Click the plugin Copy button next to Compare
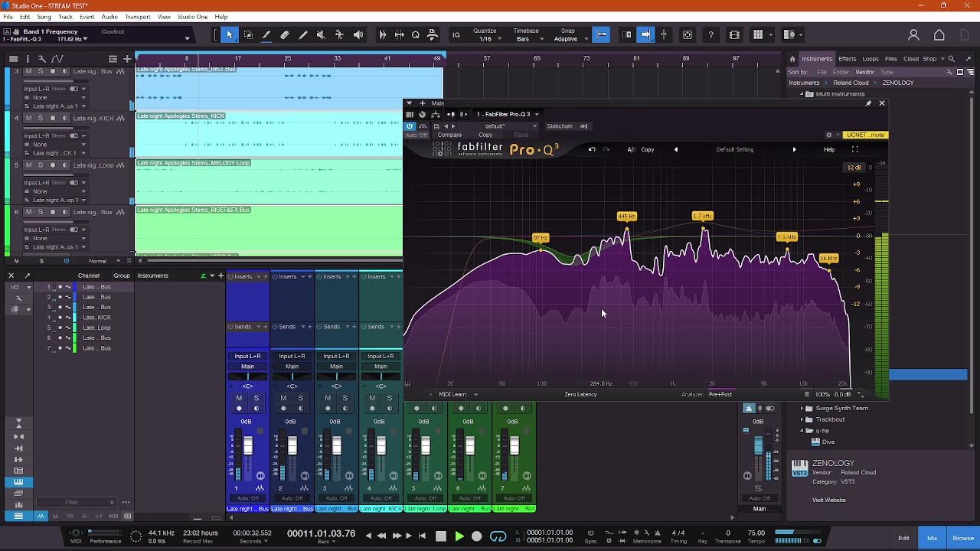The height and width of the screenshot is (551, 980). pos(485,135)
